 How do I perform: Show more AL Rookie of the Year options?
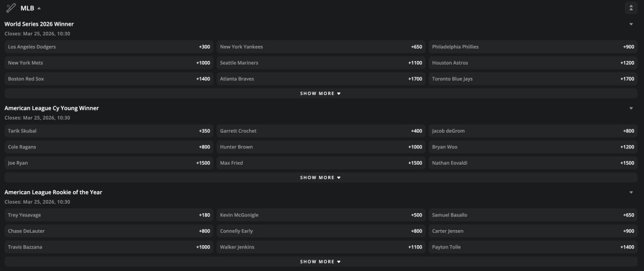click(321, 262)
